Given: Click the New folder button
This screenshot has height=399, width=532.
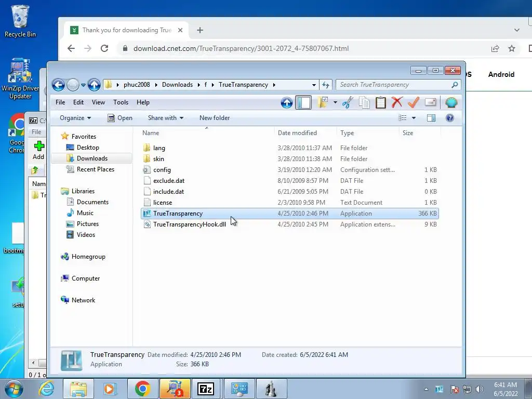Looking at the screenshot, I should [x=215, y=118].
